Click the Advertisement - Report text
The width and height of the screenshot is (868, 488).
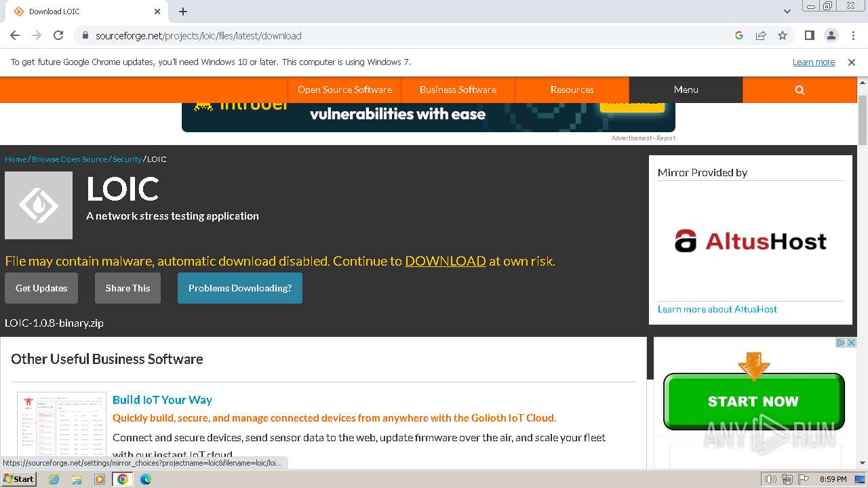(x=643, y=138)
